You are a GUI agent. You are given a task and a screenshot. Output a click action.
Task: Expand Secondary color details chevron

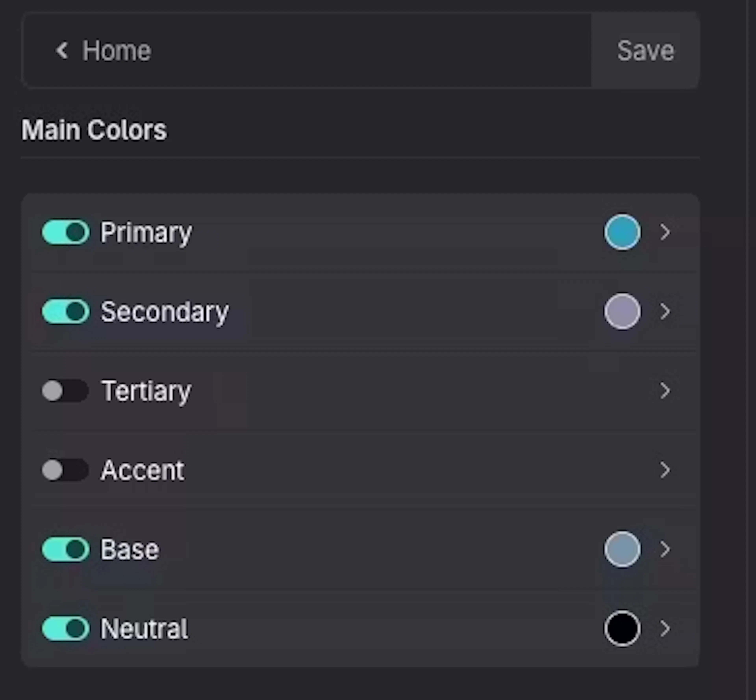click(665, 311)
